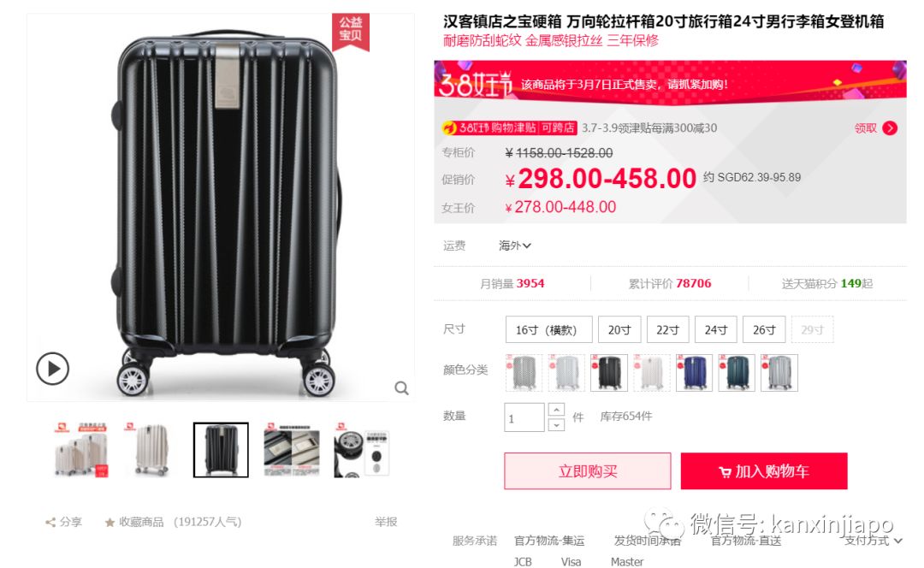This screenshot has width=924, height=568.
Task: Click the share icon labeled 分享
Action: pos(50,522)
